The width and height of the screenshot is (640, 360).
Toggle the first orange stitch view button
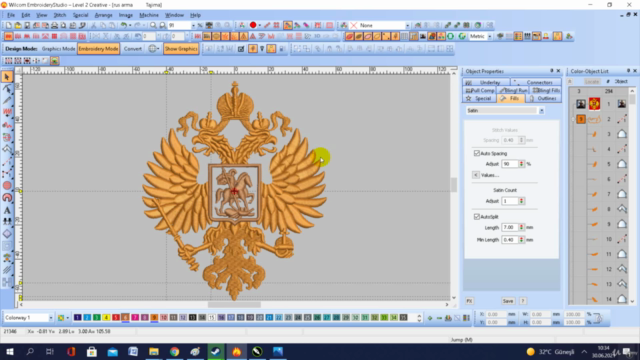pos(8,36)
